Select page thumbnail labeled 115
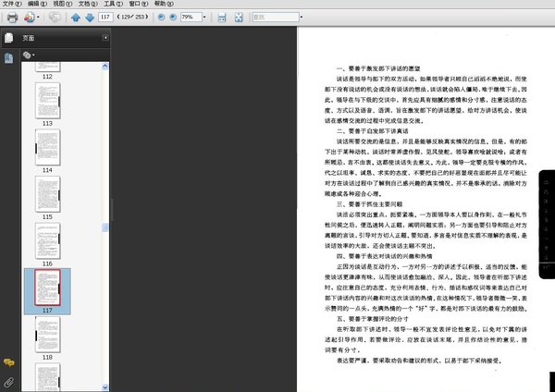 (48, 194)
